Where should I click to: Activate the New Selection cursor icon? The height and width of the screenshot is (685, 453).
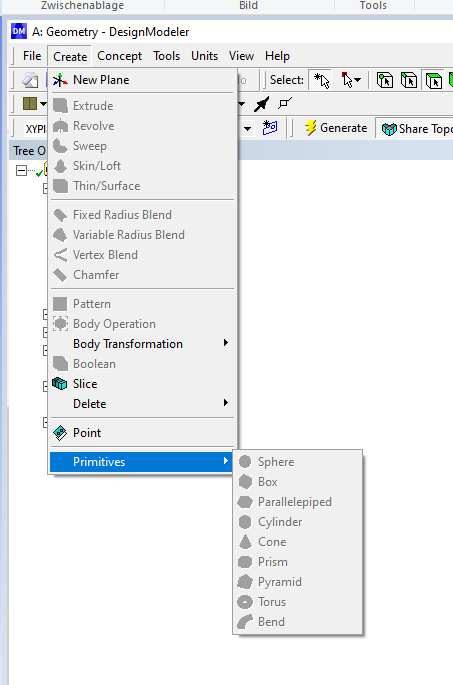point(321,80)
